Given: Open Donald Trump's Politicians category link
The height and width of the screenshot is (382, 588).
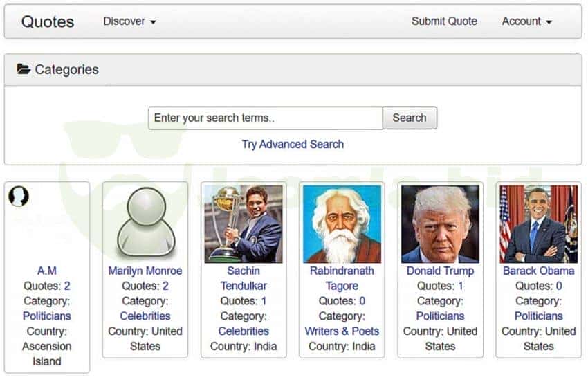Looking at the screenshot, I should pyautogui.click(x=440, y=316).
